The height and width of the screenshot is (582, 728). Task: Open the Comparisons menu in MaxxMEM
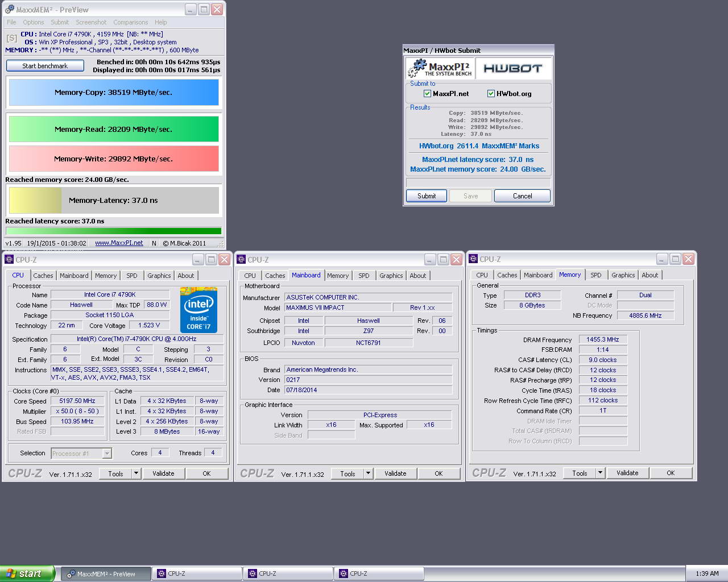tap(131, 22)
